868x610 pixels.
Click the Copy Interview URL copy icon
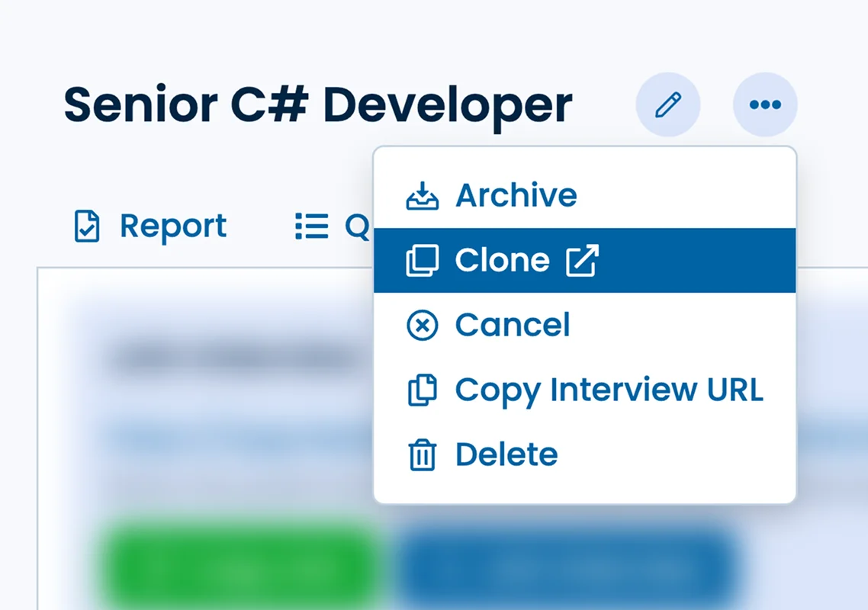click(x=422, y=390)
